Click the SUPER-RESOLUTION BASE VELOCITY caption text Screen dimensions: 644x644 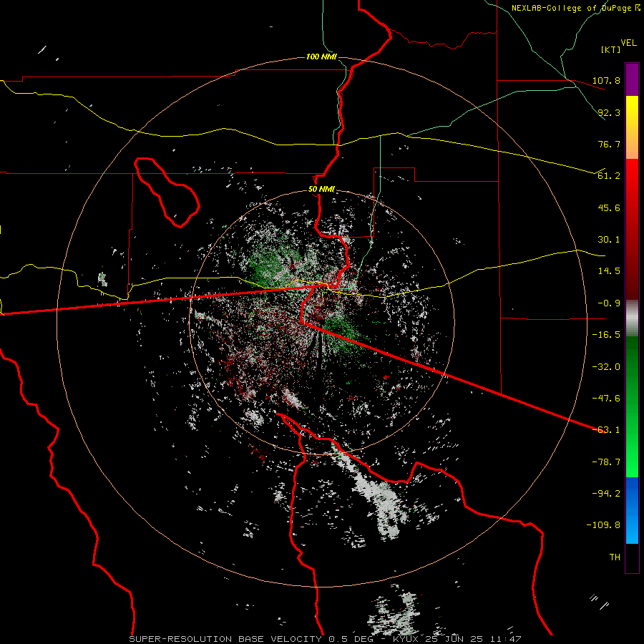tap(226, 639)
